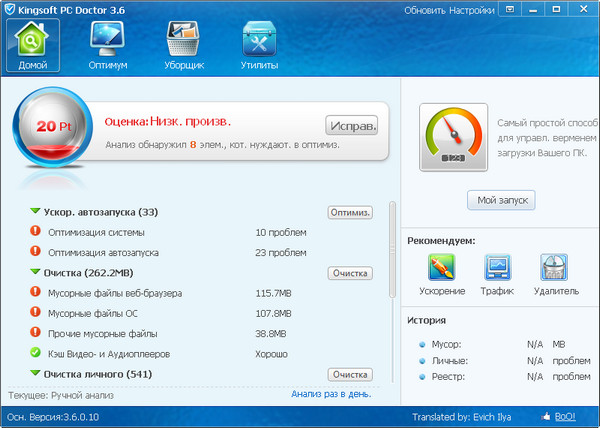Collapse the Ускор. автозапуска (33) section
The width and height of the screenshot is (600, 428).
click(36, 212)
